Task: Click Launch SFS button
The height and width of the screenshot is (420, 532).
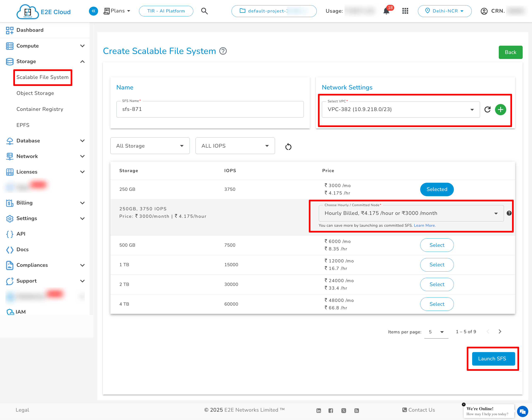Action: tap(493, 359)
